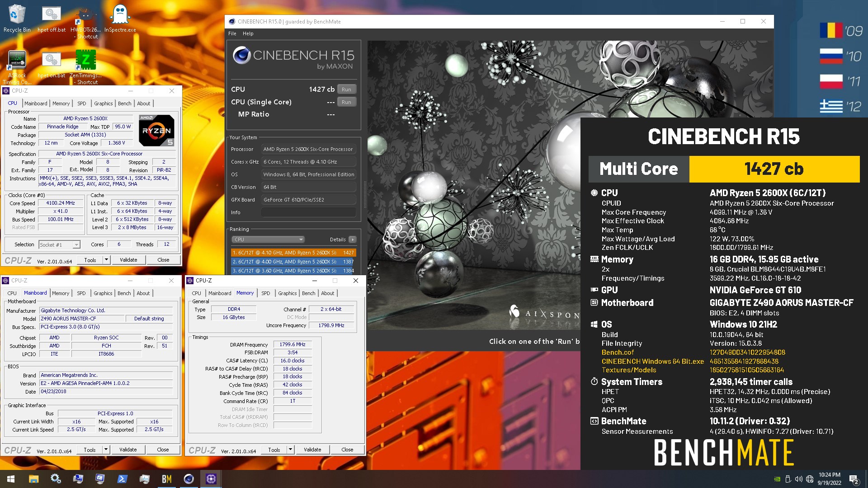Image resolution: width=868 pixels, height=488 pixels.
Task: Open the Help menu in Cinebench
Action: [248, 33]
